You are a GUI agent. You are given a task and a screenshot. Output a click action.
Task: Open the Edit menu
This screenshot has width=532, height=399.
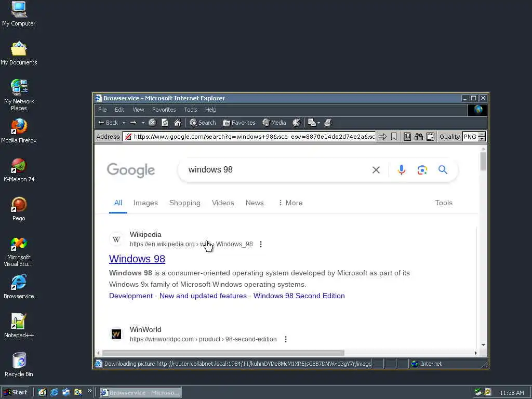pyautogui.click(x=119, y=110)
